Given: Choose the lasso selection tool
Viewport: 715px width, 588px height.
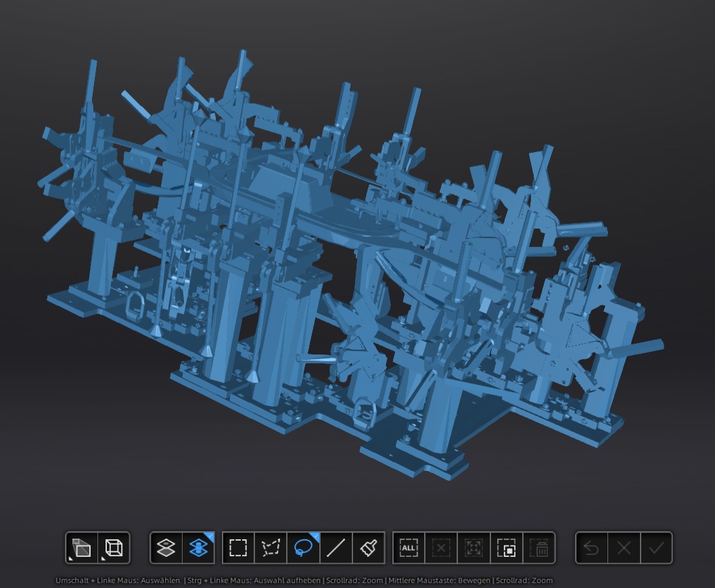Looking at the screenshot, I should tap(304, 547).
